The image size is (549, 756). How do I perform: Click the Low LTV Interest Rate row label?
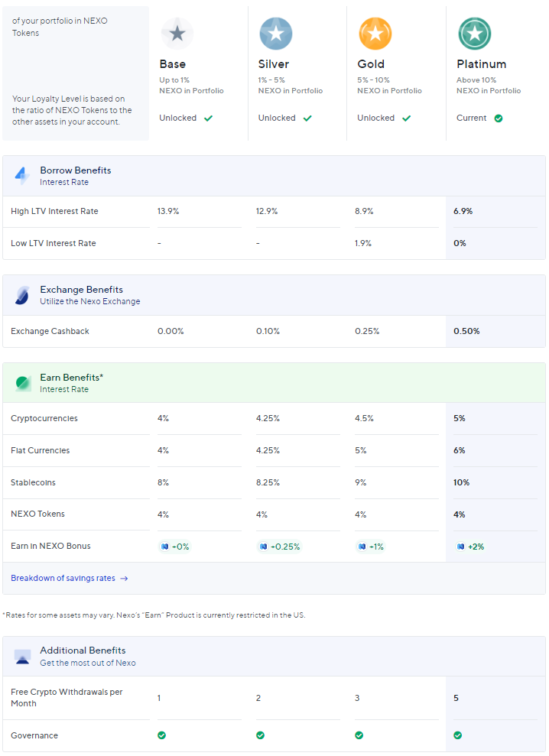(x=53, y=244)
